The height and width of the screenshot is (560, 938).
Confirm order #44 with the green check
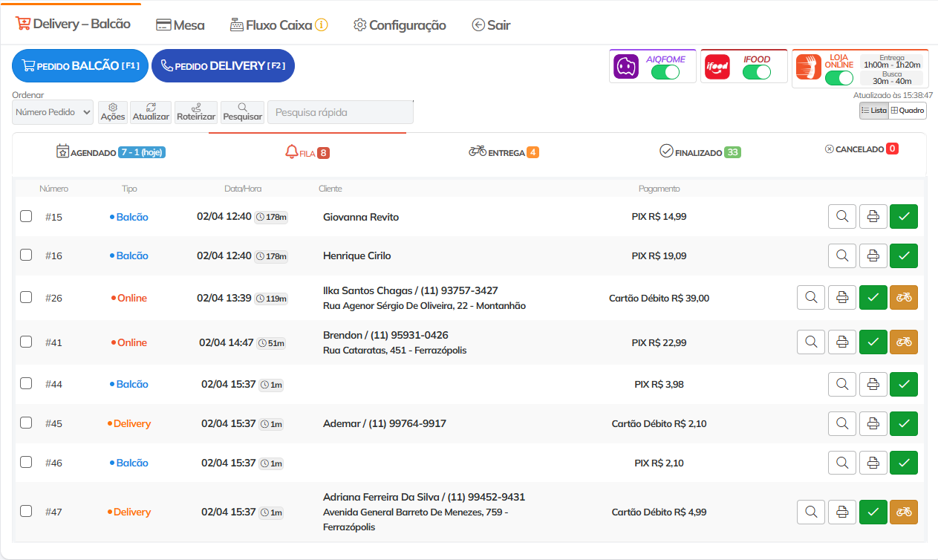pos(904,384)
